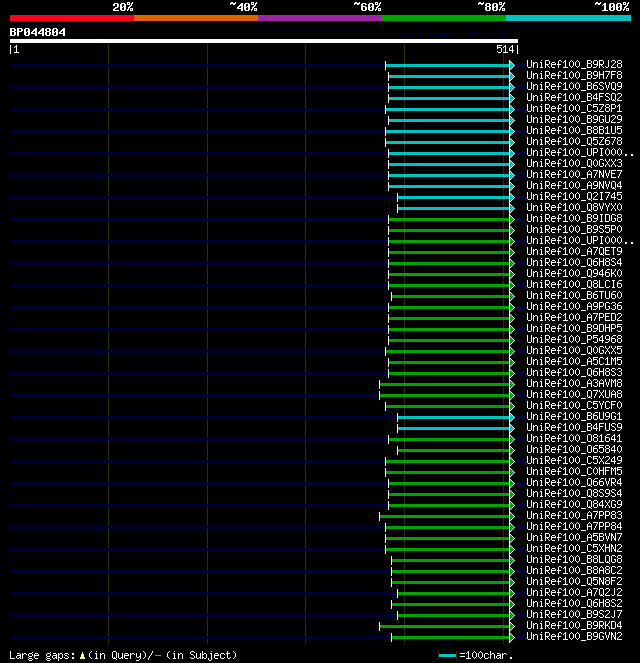Click label UniRef100_Q5Z678
The image size is (640, 663).
(x=574, y=141)
